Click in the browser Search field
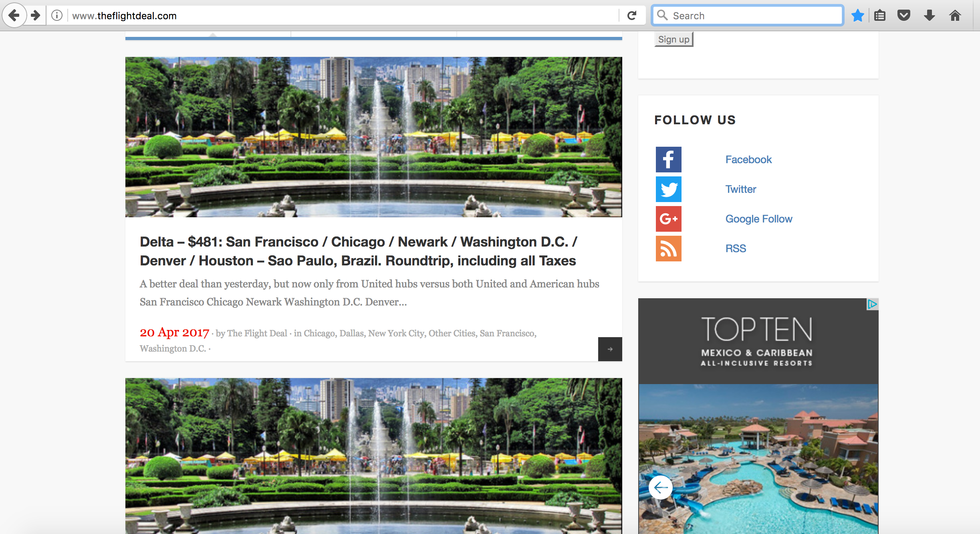This screenshot has height=534, width=980. [x=753, y=16]
